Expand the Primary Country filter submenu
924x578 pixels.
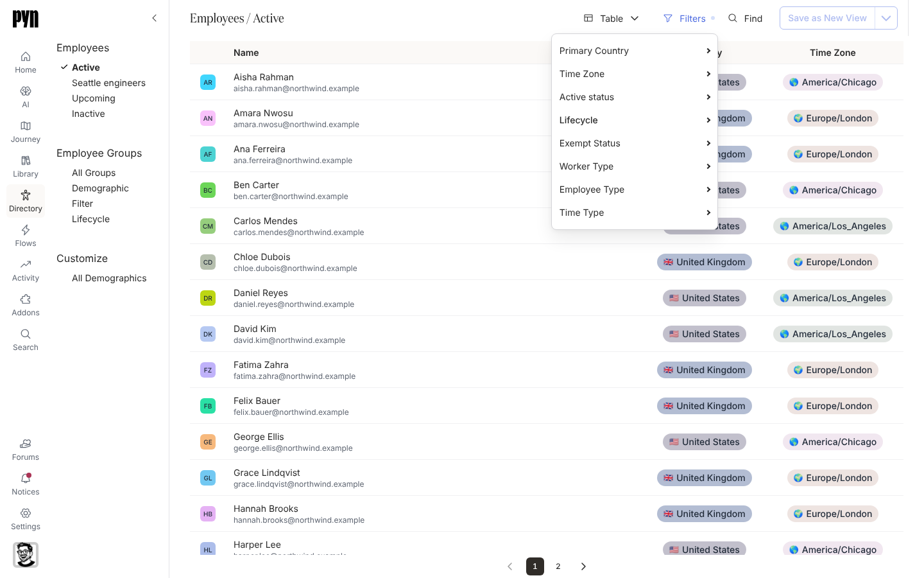[635, 51]
